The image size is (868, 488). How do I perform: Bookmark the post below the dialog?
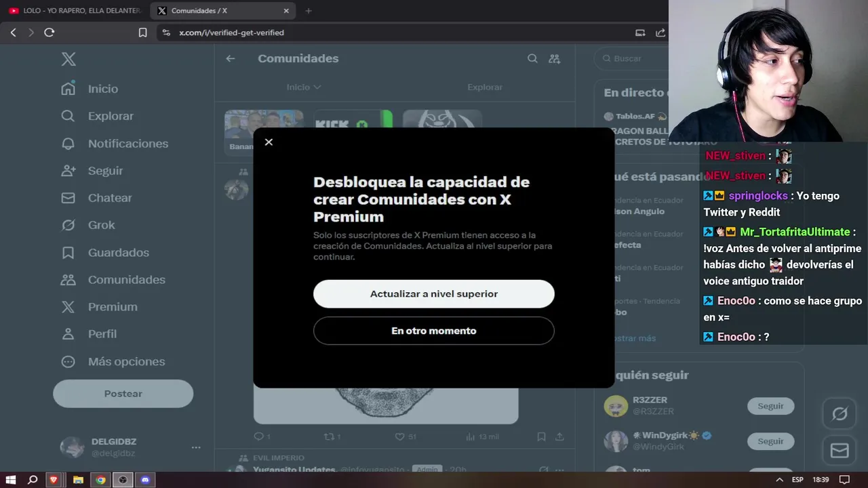coord(541,437)
